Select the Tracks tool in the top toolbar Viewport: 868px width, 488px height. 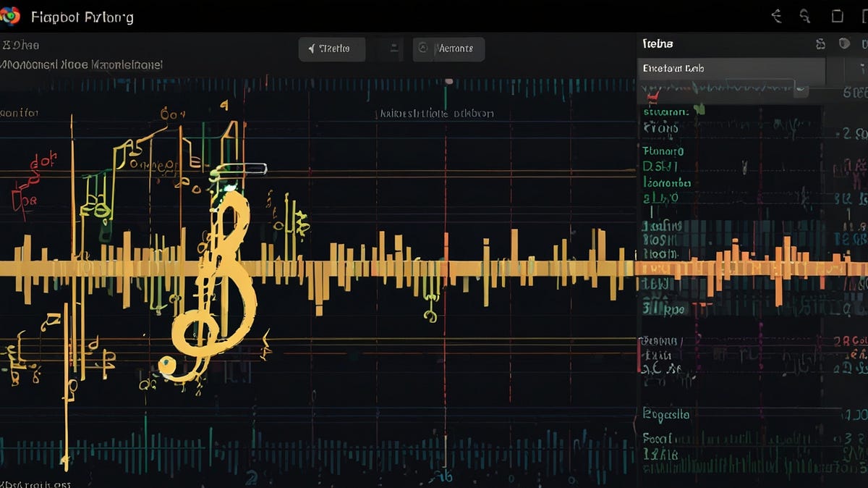point(332,49)
